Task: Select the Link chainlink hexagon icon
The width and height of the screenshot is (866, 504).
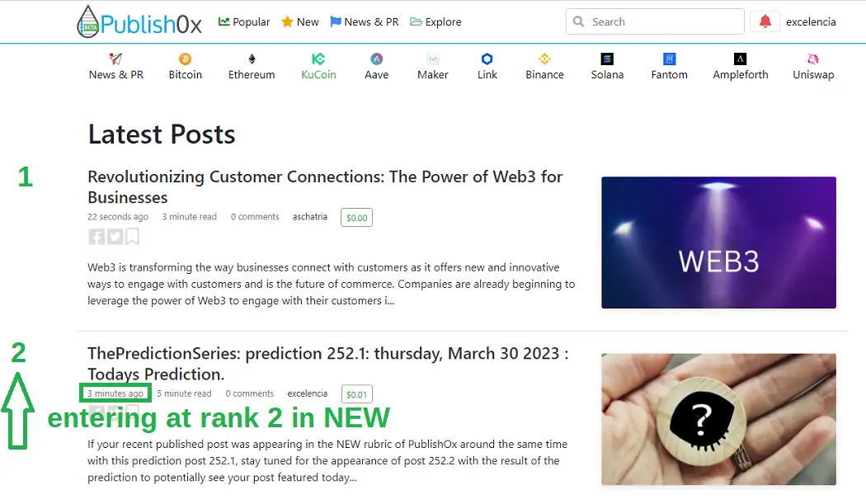Action: pyautogui.click(x=487, y=59)
